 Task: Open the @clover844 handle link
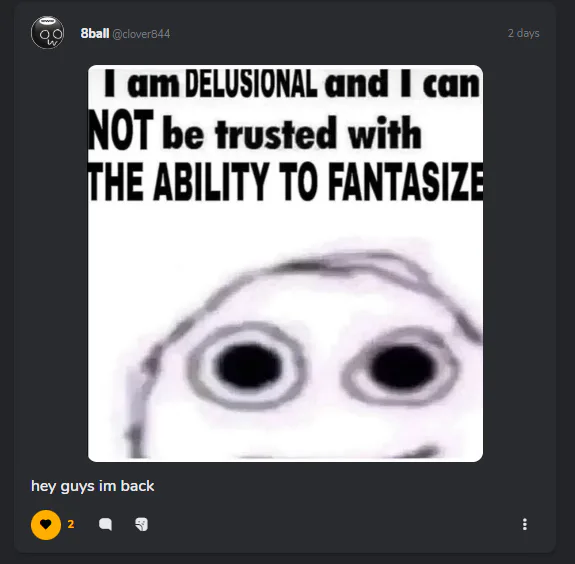click(141, 34)
